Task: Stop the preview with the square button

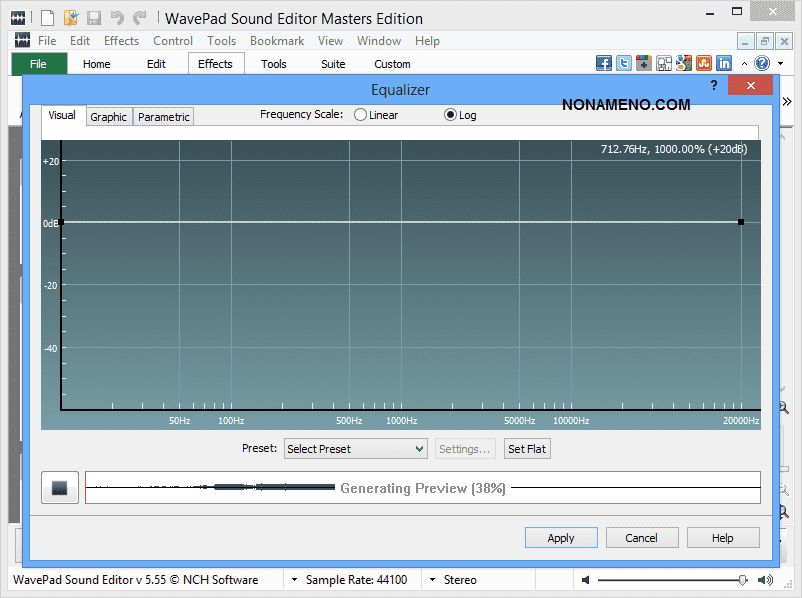Action: (x=59, y=488)
